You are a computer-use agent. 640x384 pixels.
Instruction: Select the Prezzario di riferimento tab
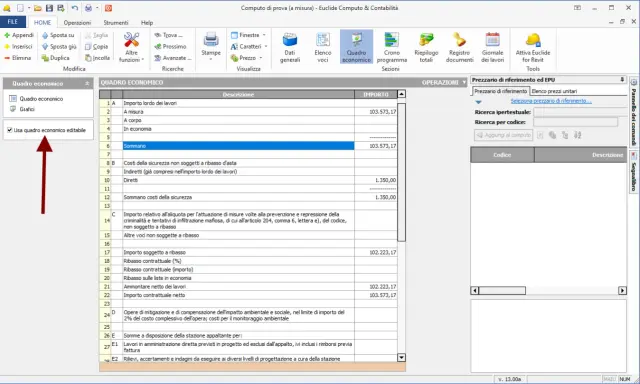coord(501,91)
